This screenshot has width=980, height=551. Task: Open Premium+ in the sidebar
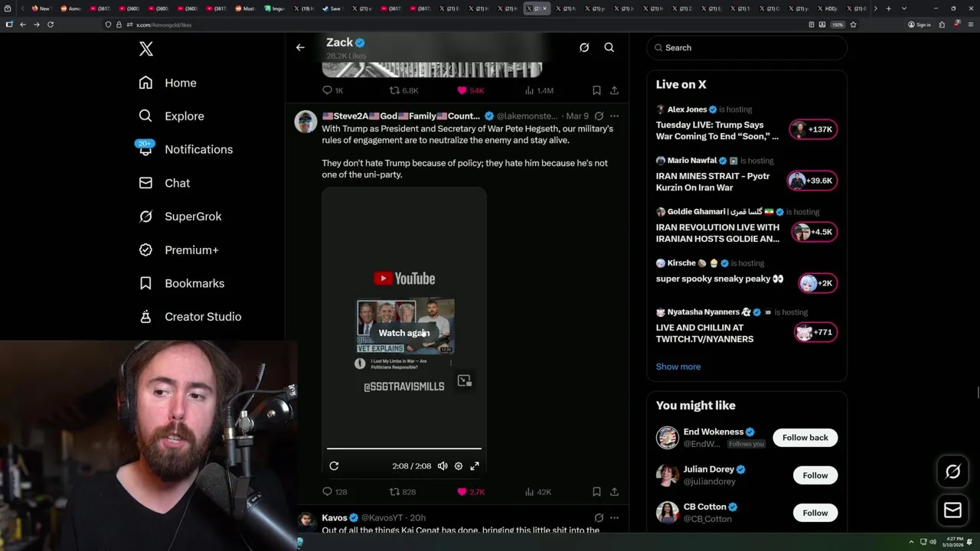[179, 249]
